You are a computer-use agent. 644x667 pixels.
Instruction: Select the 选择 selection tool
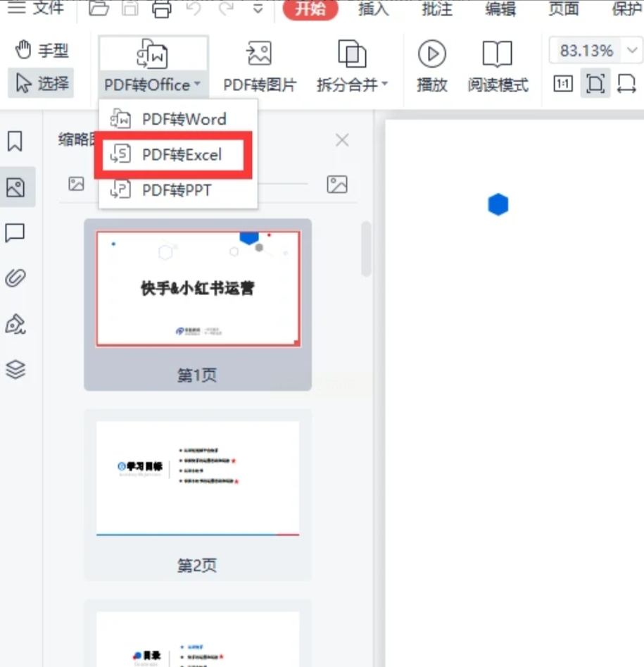[x=42, y=83]
